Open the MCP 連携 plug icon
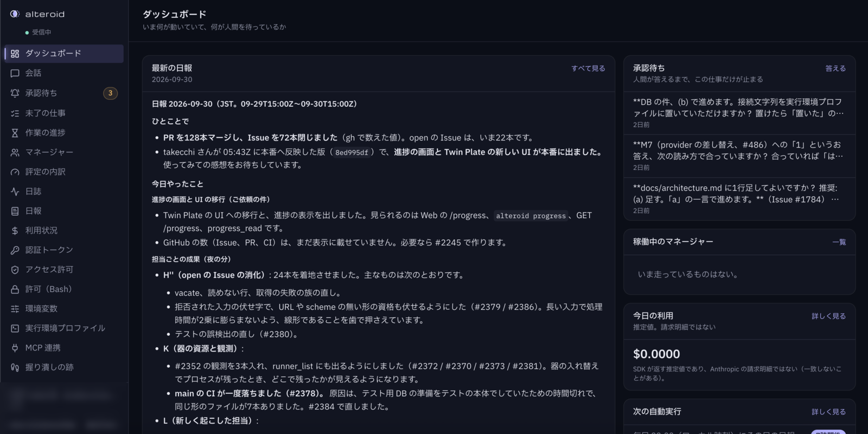868x434 pixels. [15, 348]
